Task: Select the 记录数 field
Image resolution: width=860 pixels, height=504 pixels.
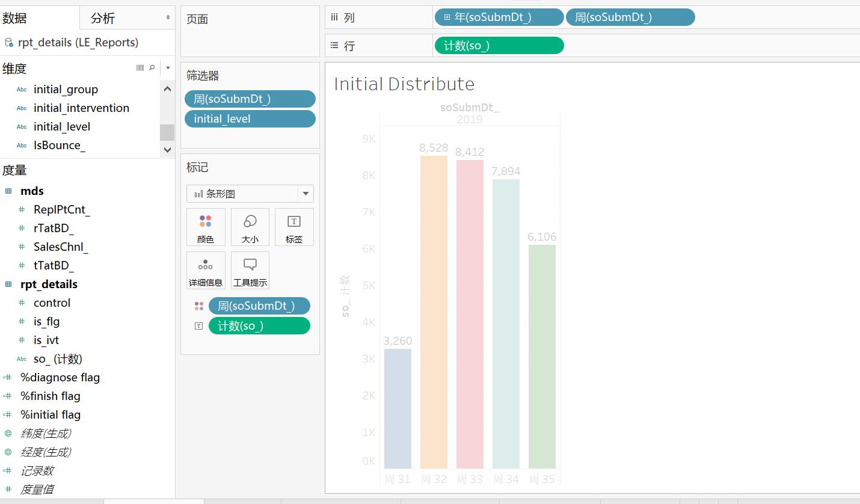Action: point(37,471)
